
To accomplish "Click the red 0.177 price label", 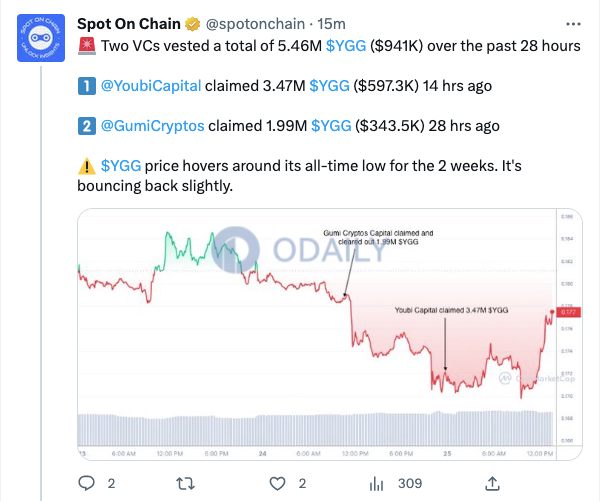I will (x=569, y=312).
